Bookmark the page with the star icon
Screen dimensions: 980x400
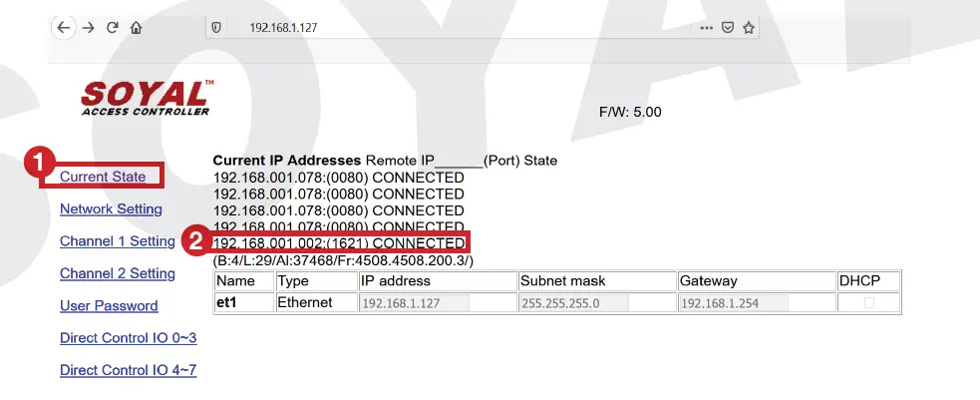[x=749, y=28]
